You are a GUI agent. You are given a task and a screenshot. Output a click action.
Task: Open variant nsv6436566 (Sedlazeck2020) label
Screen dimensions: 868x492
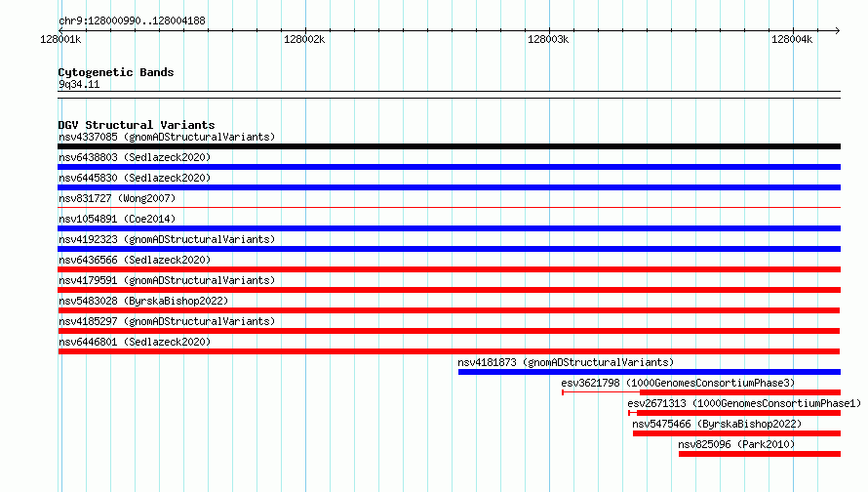[x=135, y=260]
